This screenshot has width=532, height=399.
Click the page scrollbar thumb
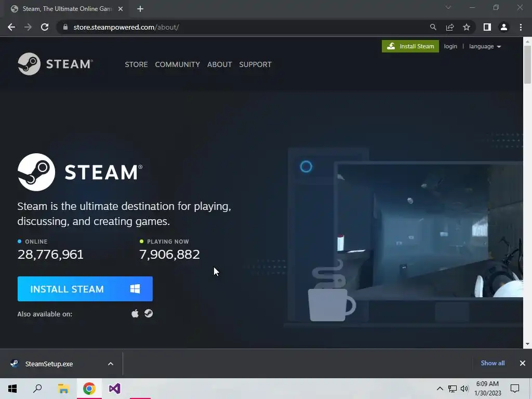[527, 64]
